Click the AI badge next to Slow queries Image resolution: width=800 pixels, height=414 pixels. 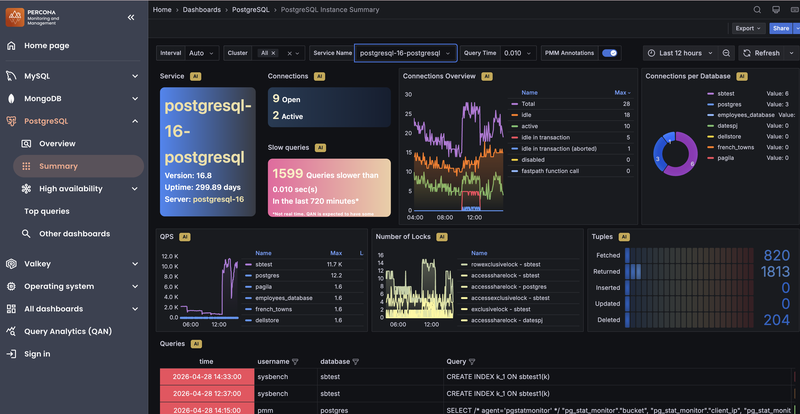320,148
